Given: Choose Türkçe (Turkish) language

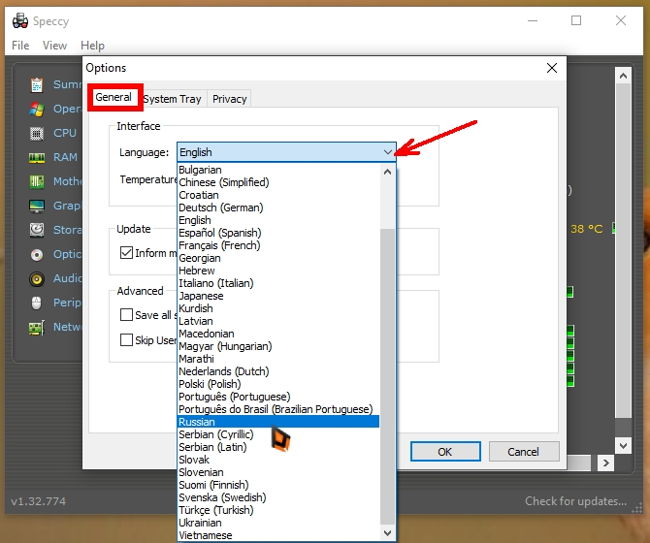Looking at the screenshot, I should click(278, 510).
